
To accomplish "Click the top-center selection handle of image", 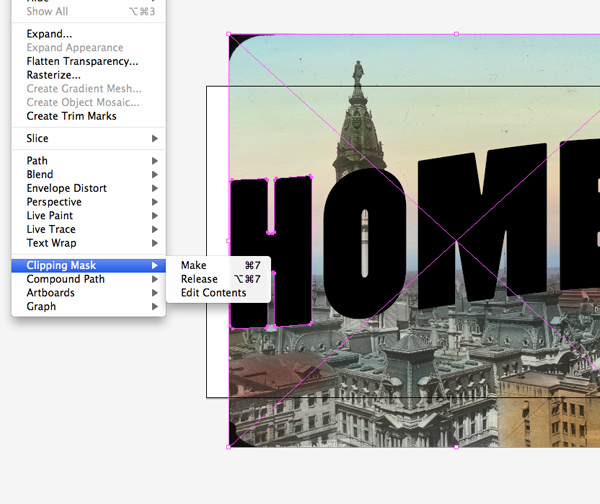I will point(456,34).
